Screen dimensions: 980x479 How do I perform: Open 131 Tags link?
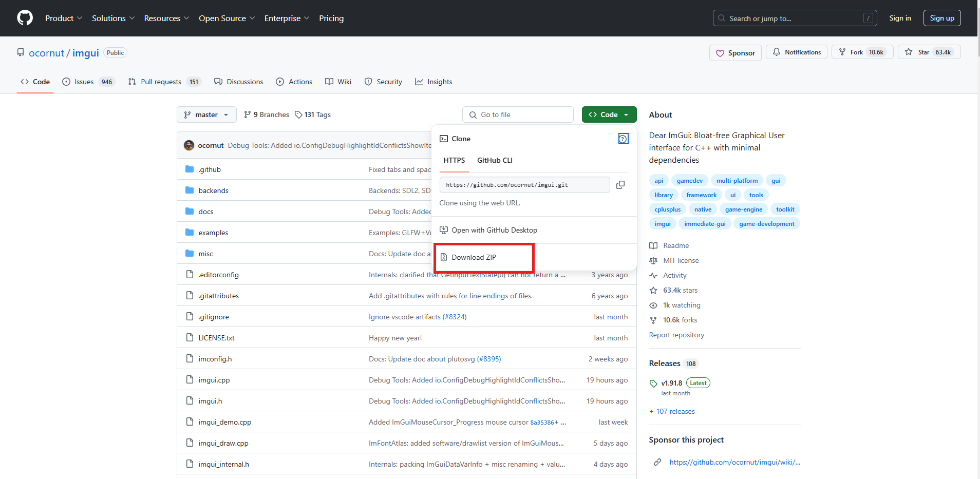tap(313, 114)
